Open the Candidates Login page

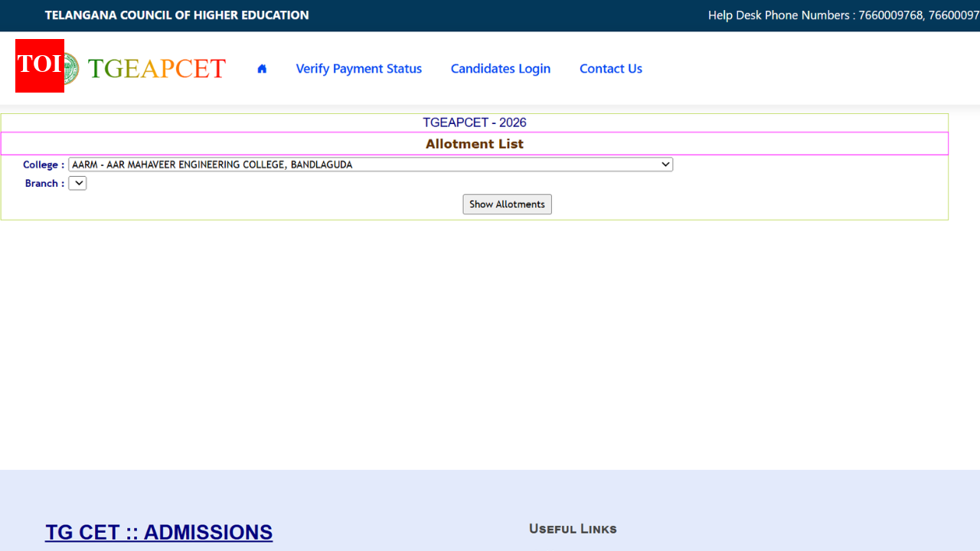click(x=501, y=69)
